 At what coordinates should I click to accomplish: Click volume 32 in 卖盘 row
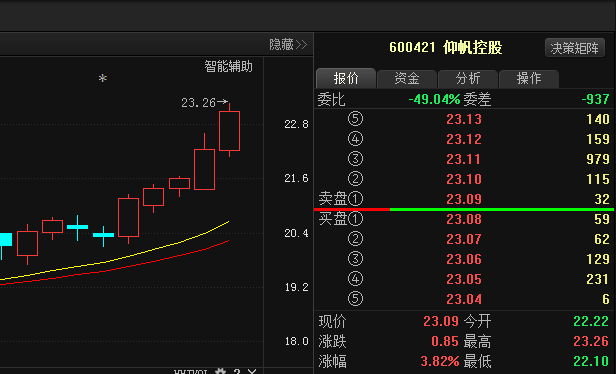(602, 199)
